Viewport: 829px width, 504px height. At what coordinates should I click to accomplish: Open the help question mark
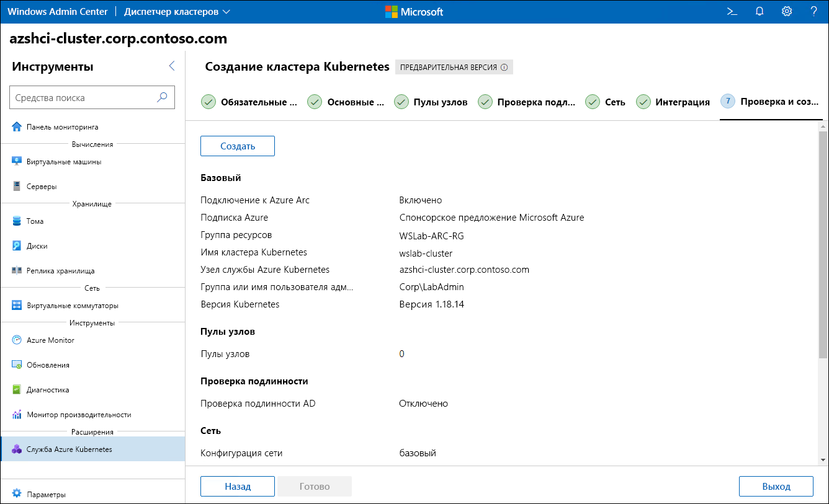pos(814,11)
